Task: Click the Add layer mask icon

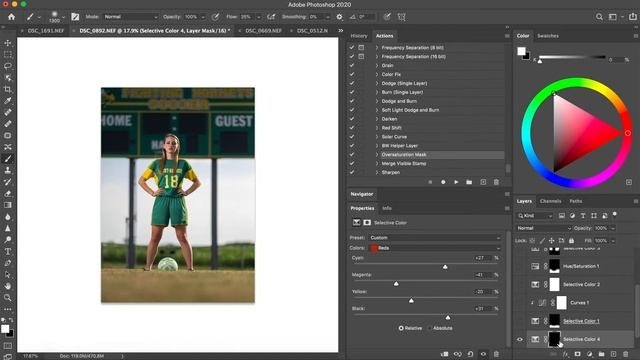Action: tap(577, 354)
